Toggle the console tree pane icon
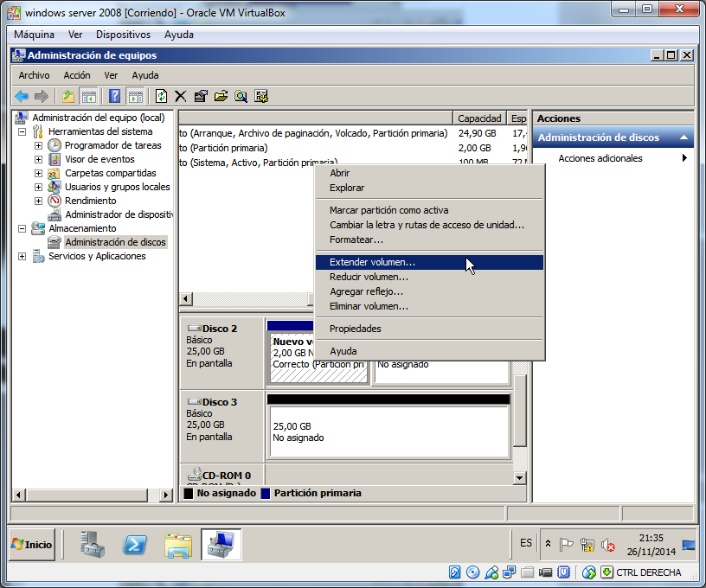 [x=89, y=96]
